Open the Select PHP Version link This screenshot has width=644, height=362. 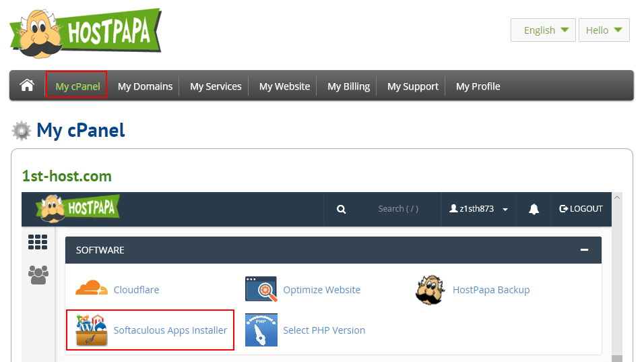[x=324, y=330]
